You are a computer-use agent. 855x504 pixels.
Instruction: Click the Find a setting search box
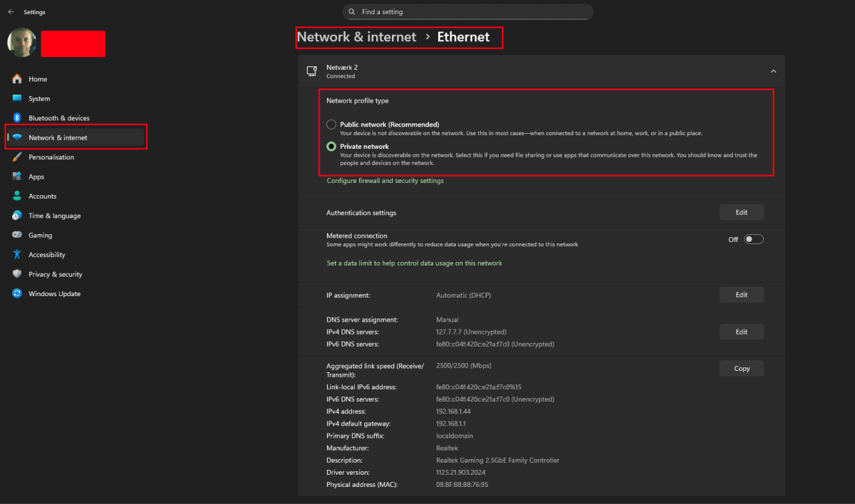(x=467, y=12)
